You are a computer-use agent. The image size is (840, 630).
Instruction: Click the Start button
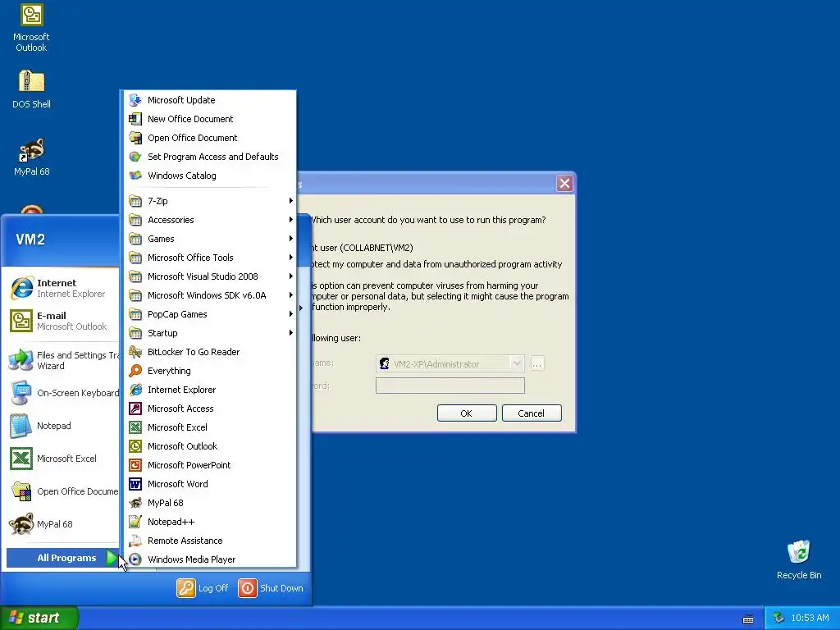click(x=39, y=618)
